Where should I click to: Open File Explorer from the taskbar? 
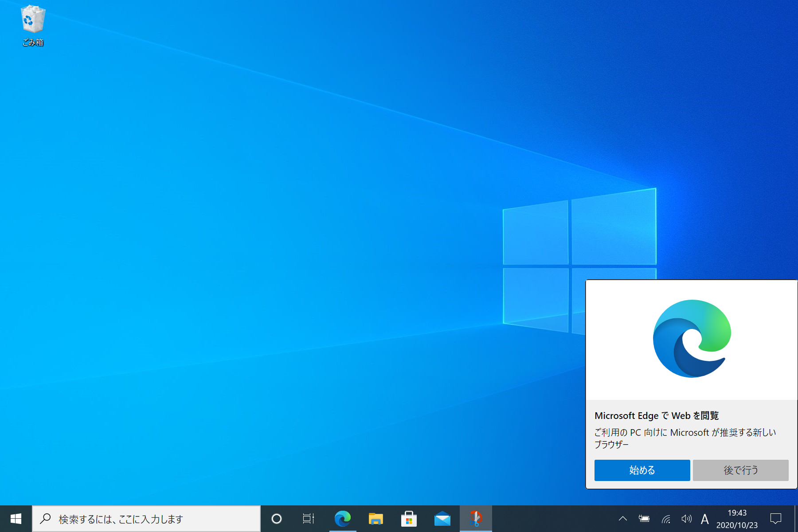click(376, 518)
